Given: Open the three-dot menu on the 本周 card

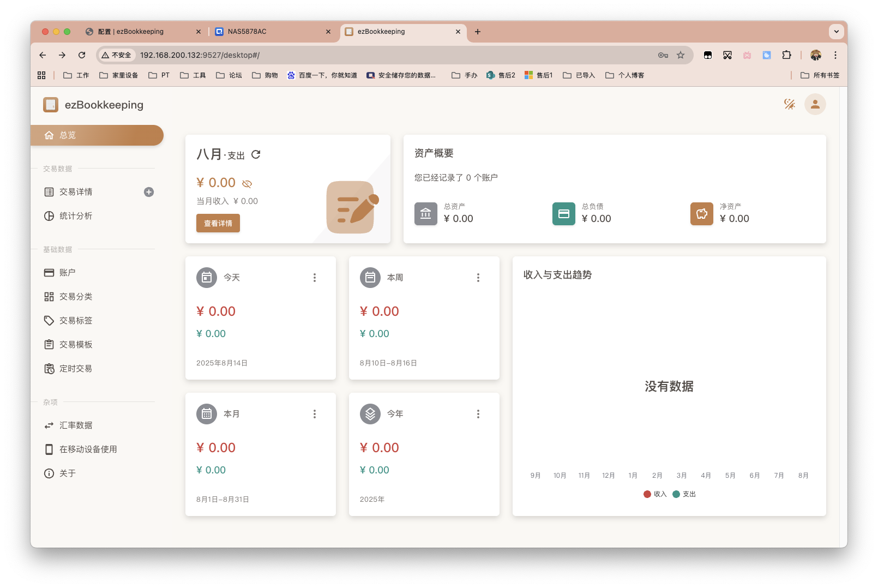Looking at the screenshot, I should (478, 278).
